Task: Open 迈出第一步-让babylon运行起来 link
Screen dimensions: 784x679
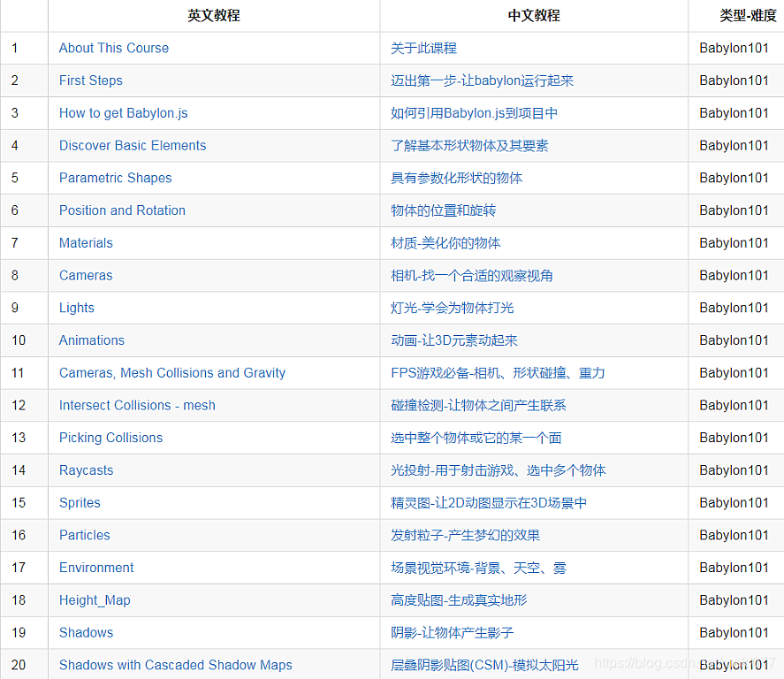Action: (482, 80)
